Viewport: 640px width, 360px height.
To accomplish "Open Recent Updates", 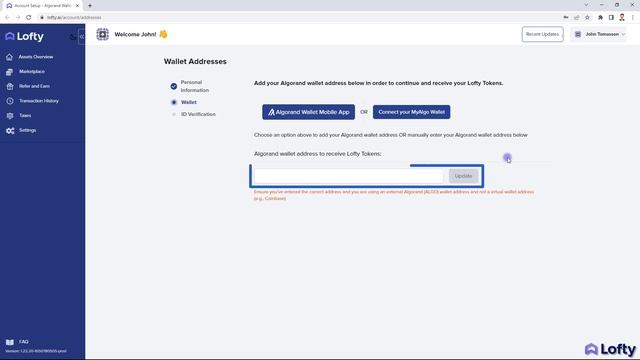I will point(542,34).
